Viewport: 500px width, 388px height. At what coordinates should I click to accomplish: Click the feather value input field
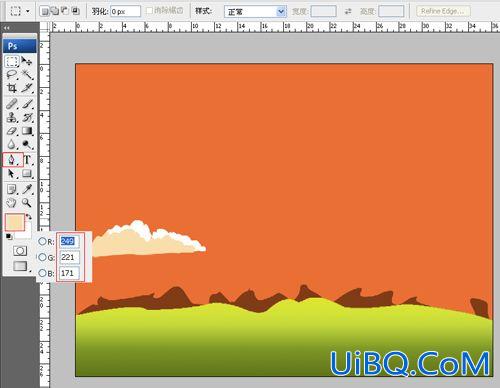[x=125, y=11]
